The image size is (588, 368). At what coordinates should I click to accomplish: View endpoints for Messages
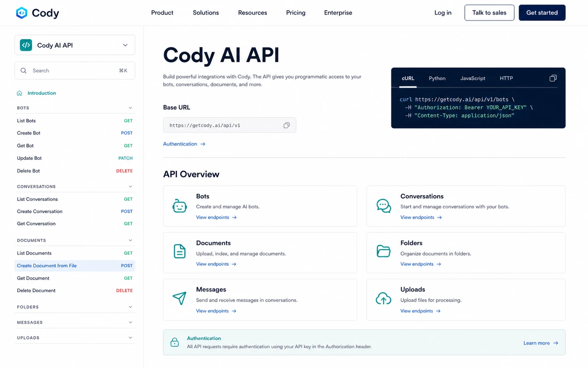pos(216,311)
